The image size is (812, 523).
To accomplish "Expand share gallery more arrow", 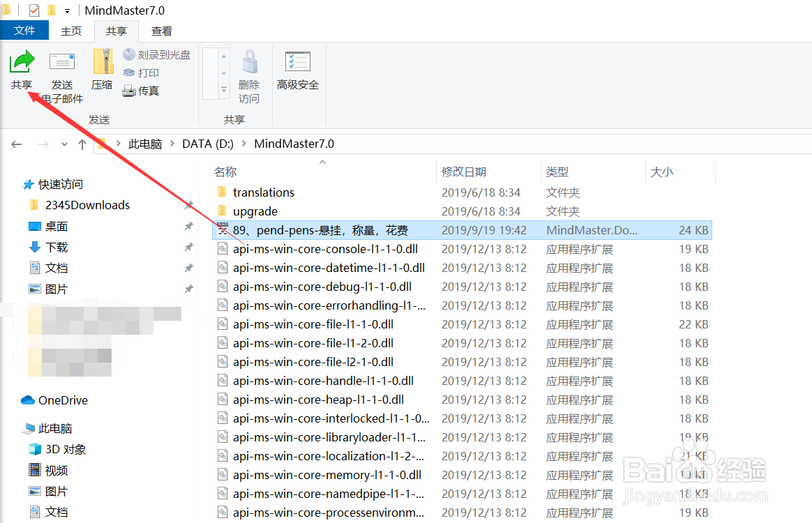I will [224, 90].
